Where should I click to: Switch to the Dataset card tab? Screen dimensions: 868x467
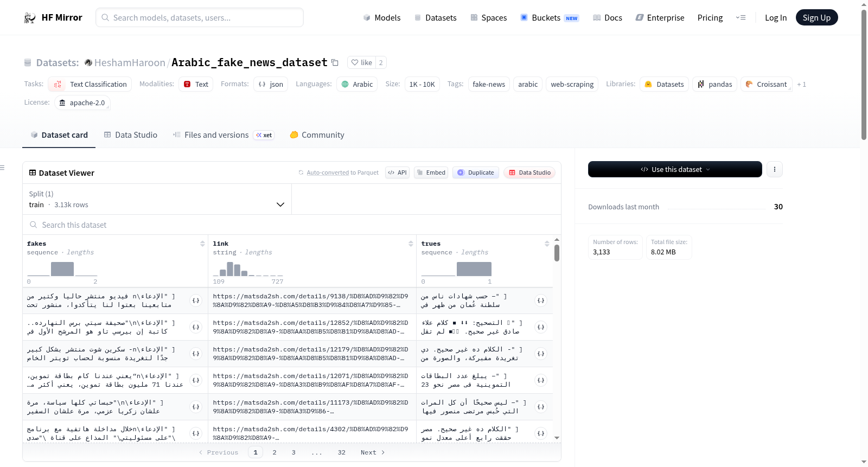coord(59,135)
